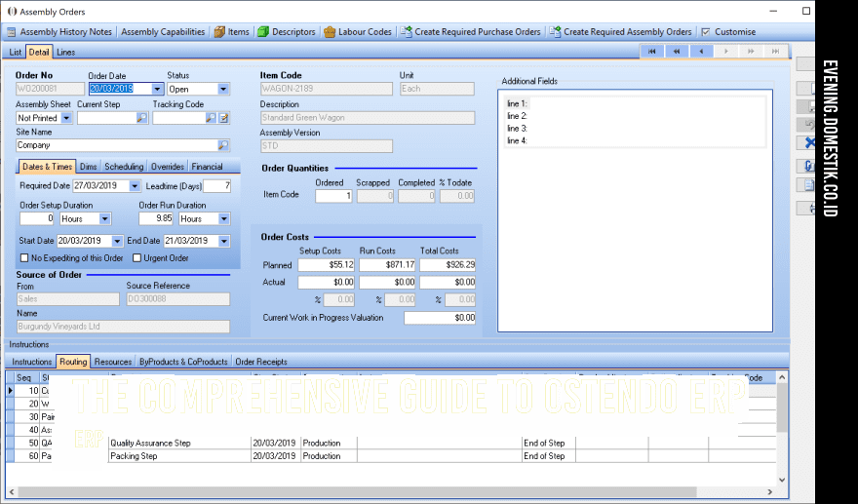Open Assembly History Notes from toolbar
This screenshot has width=858, height=504.
pyautogui.click(x=59, y=32)
